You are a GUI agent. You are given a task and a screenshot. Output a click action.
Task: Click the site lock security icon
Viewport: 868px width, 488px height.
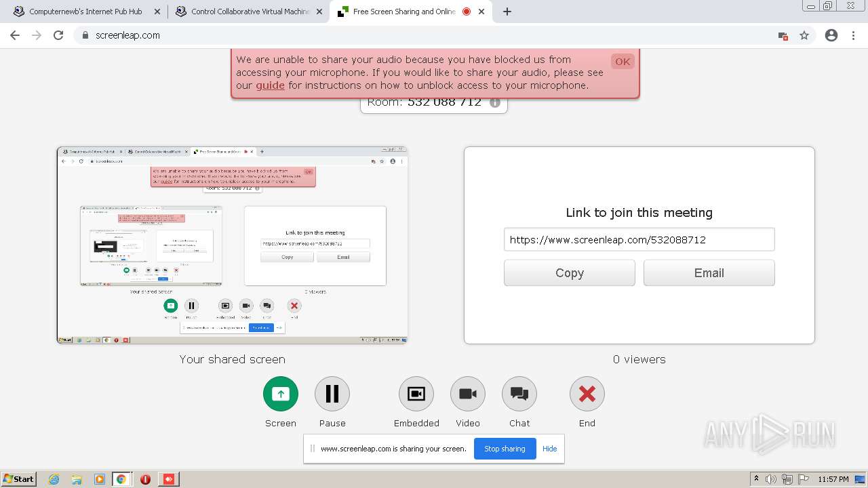click(x=85, y=35)
